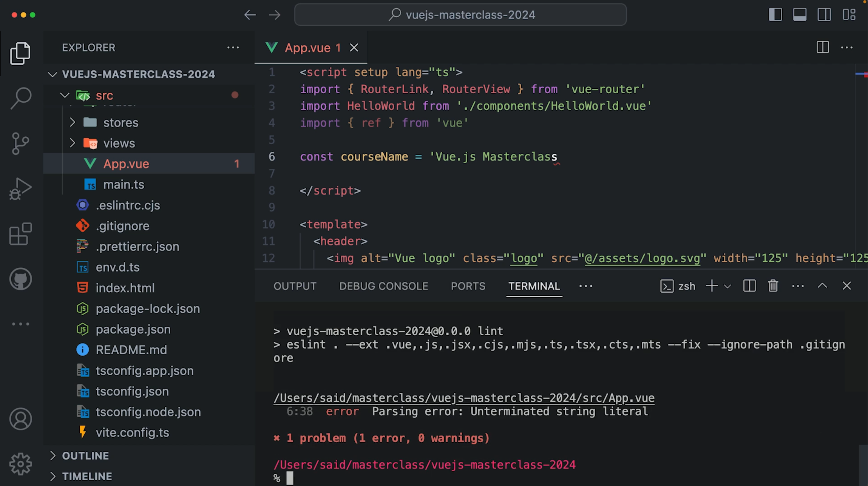Toggle the secondary side bar
Viewport: 868px width, 486px height.
824,14
